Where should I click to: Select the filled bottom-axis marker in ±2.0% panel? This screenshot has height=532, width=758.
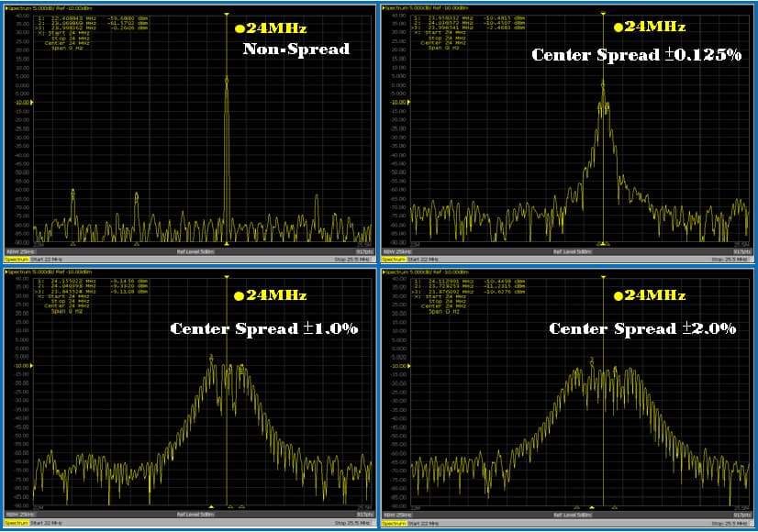pyautogui.click(x=592, y=507)
